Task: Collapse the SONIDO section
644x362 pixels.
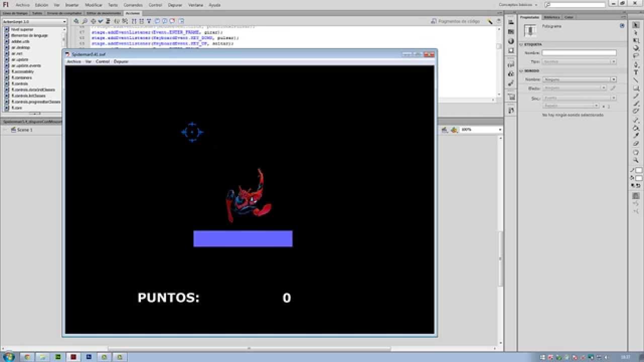Action: [x=521, y=71]
